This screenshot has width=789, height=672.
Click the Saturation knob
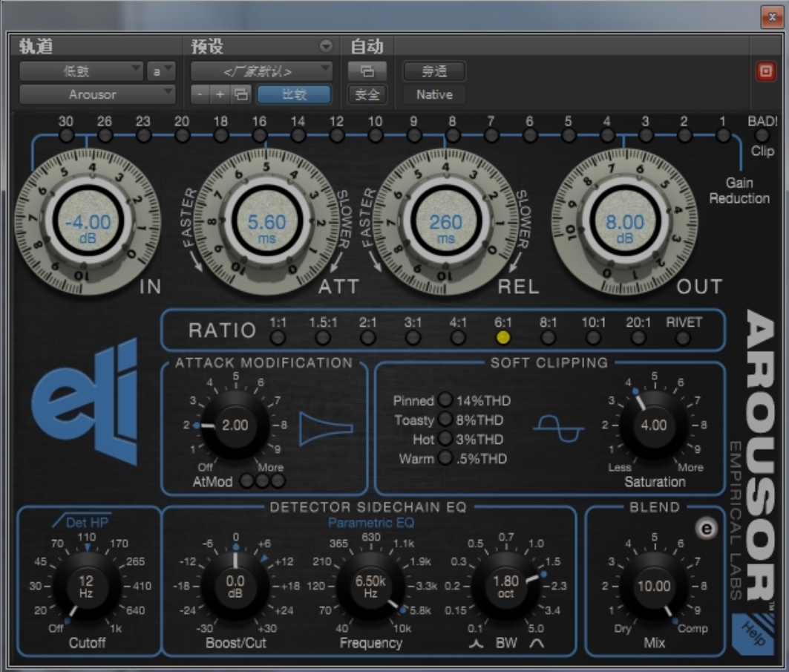point(653,425)
